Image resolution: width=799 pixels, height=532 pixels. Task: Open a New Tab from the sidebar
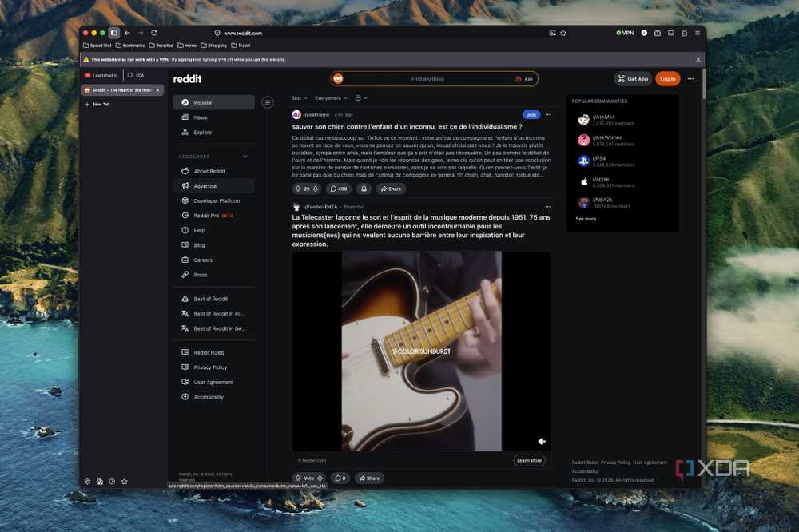97,105
